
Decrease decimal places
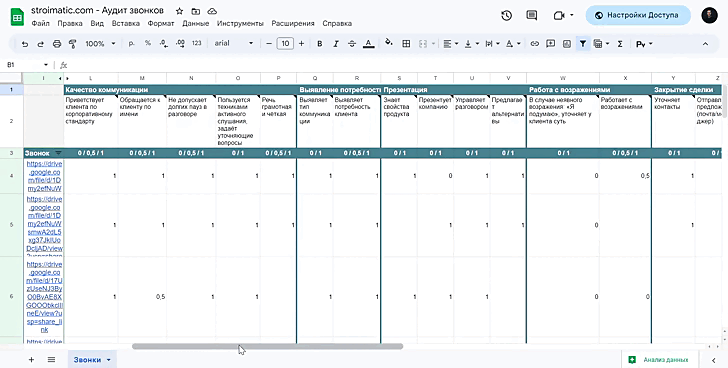point(163,44)
